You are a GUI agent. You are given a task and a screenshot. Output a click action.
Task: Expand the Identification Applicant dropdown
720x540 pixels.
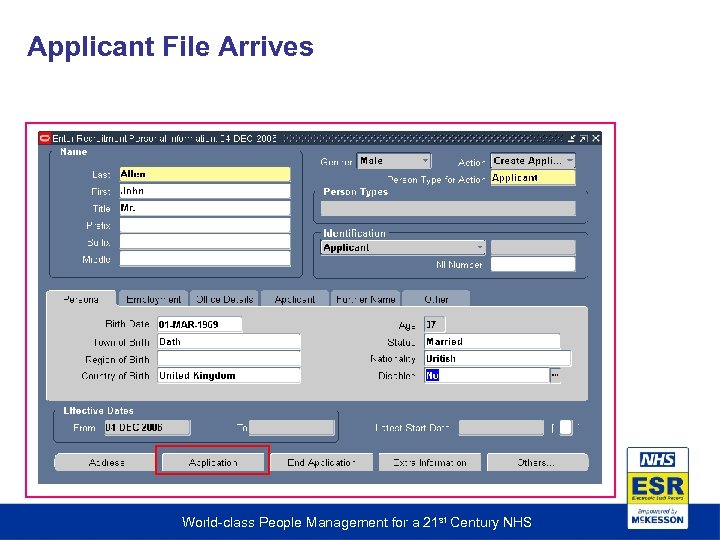pos(403,248)
